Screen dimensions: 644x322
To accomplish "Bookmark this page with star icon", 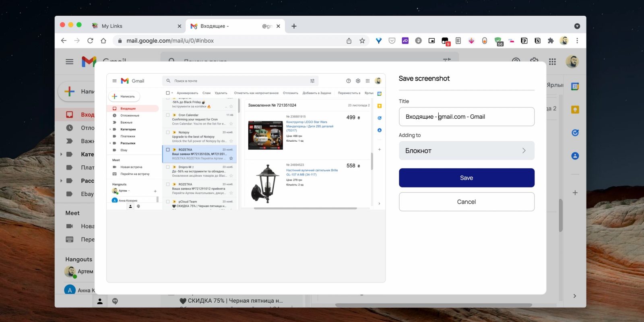I will [362, 41].
